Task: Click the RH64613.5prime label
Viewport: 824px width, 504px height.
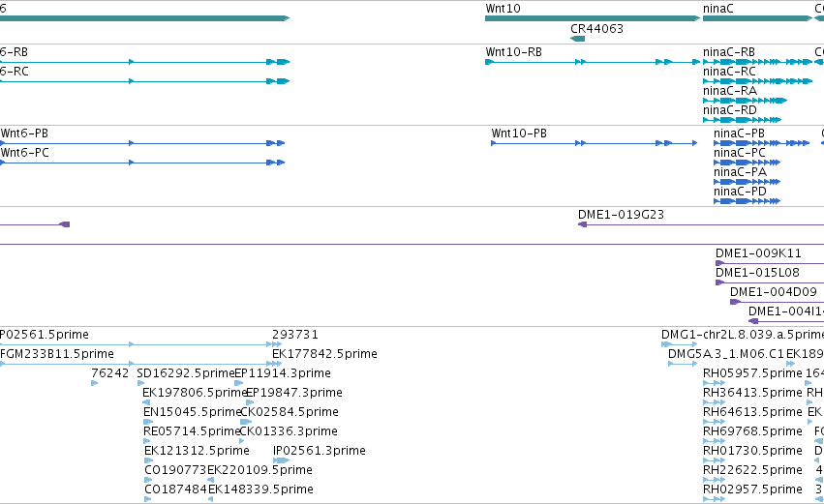Action: point(752,412)
